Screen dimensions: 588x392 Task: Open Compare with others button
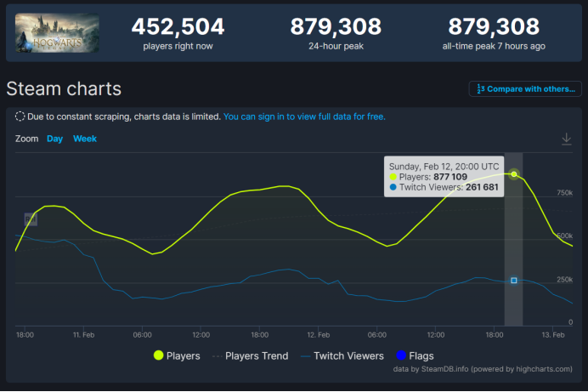coord(525,89)
